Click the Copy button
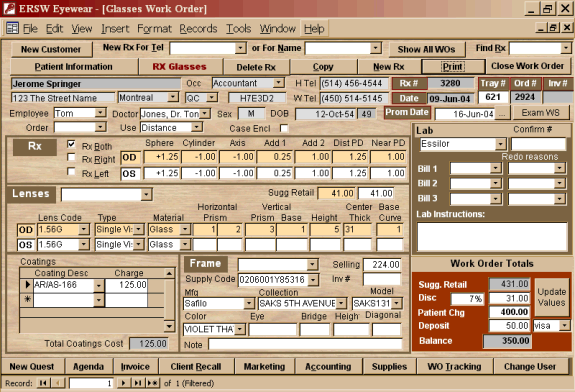The width and height of the screenshot is (575, 392). pos(323,67)
